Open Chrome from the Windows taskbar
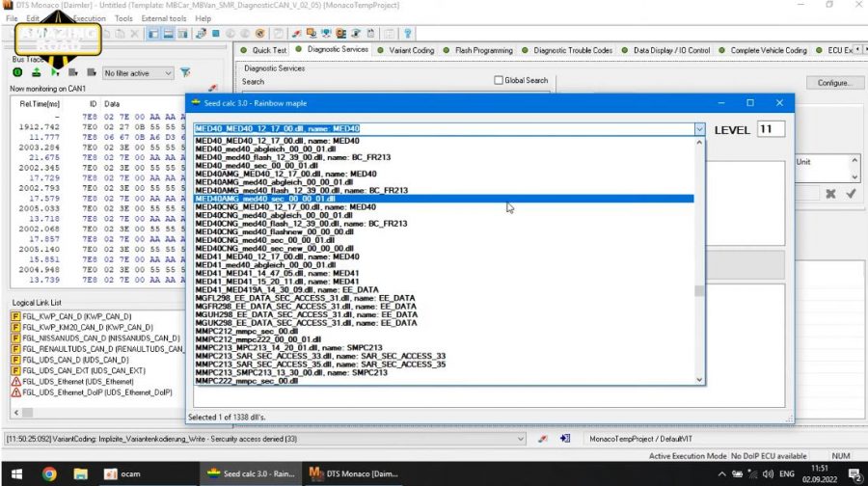Viewport: 868px width, 486px height. [x=49, y=474]
